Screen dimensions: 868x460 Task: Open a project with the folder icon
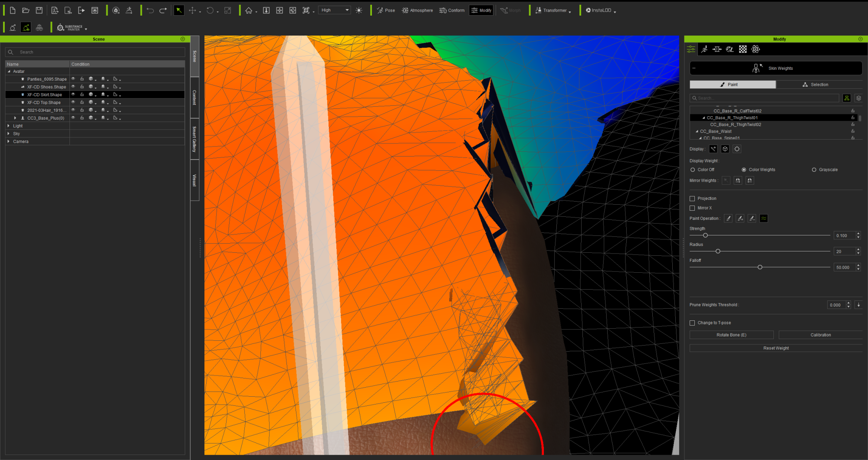click(26, 10)
